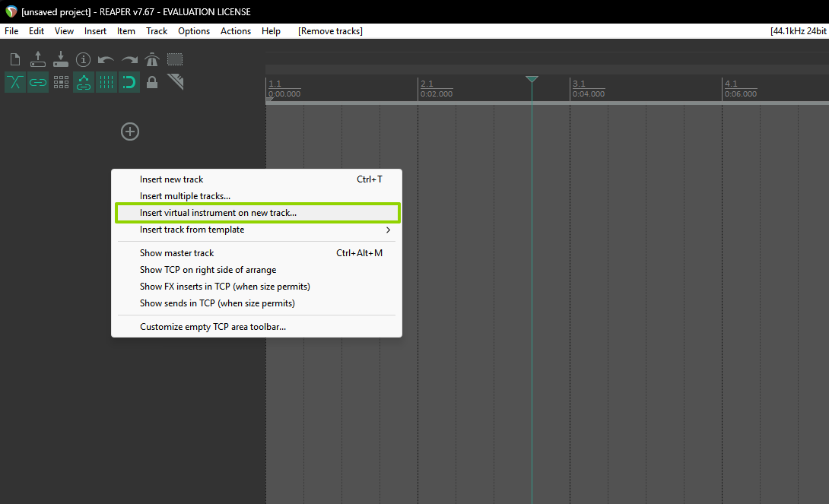The height and width of the screenshot is (504, 829).
Task: Click the Redo arrow icon
Action: tap(129, 59)
